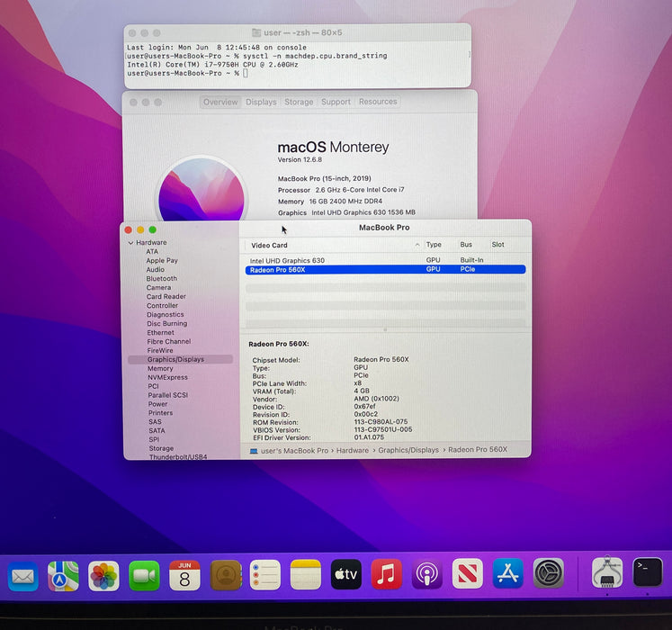Click the folder icon in Terminal title
This screenshot has height=630, width=672.
(256, 32)
